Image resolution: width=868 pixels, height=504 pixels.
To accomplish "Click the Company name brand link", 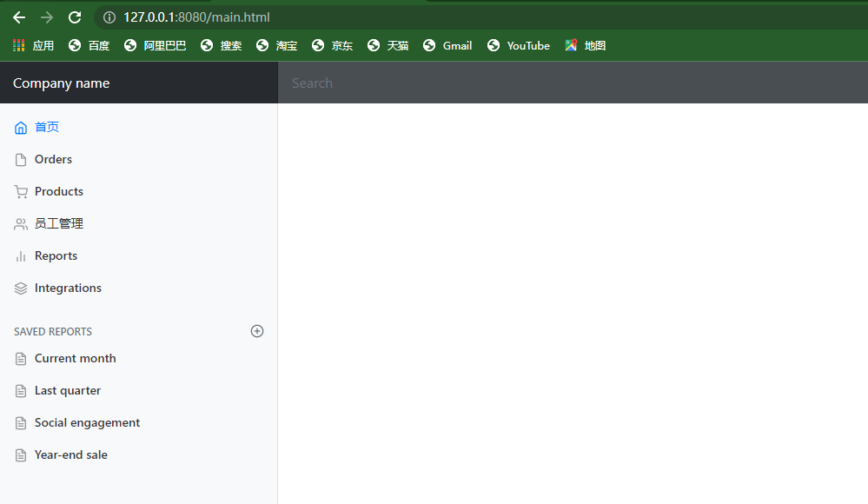I will (x=62, y=83).
